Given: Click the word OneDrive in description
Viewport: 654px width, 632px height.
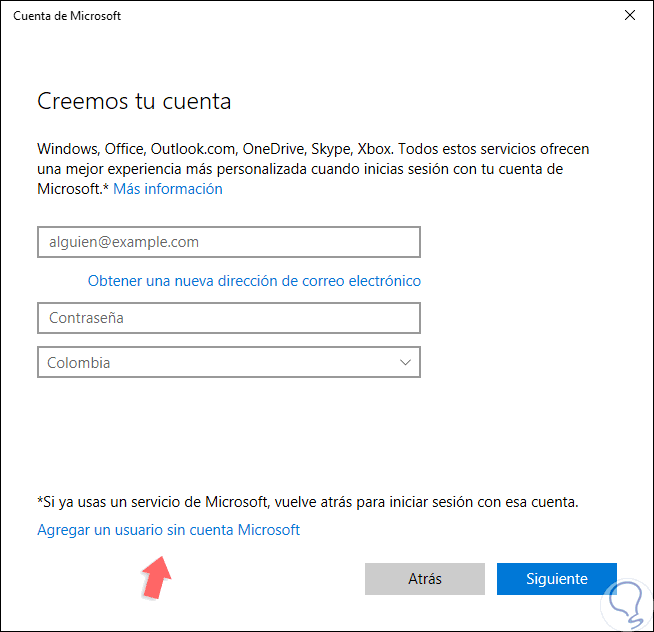Looking at the screenshot, I should pyautogui.click(x=274, y=148).
